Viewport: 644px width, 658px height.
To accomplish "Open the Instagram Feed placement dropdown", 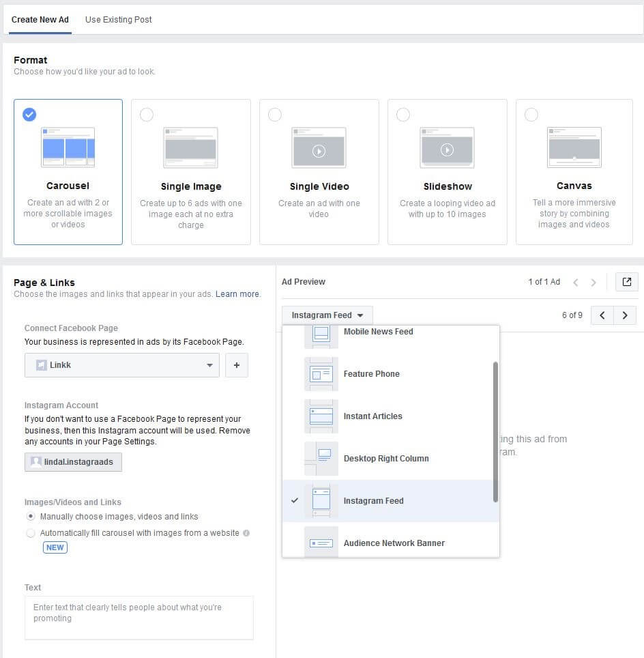I will pos(327,315).
